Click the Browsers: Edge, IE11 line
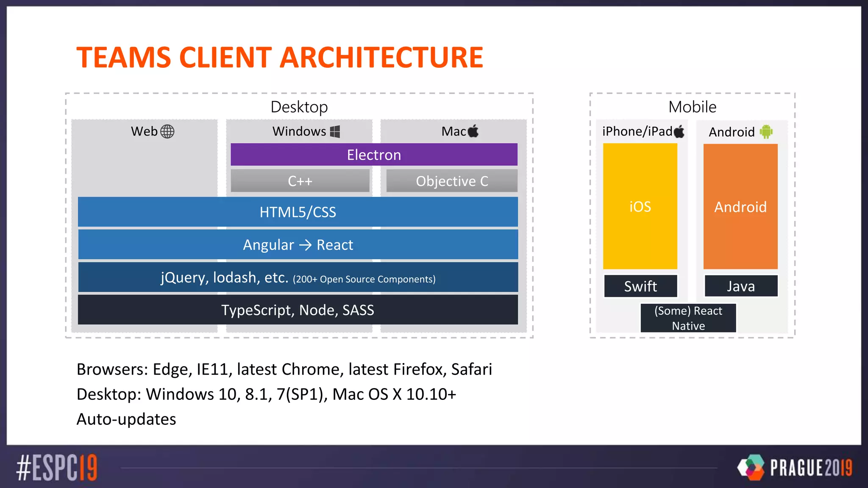This screenshot has height=488, width=868. (x=284, y=369)
